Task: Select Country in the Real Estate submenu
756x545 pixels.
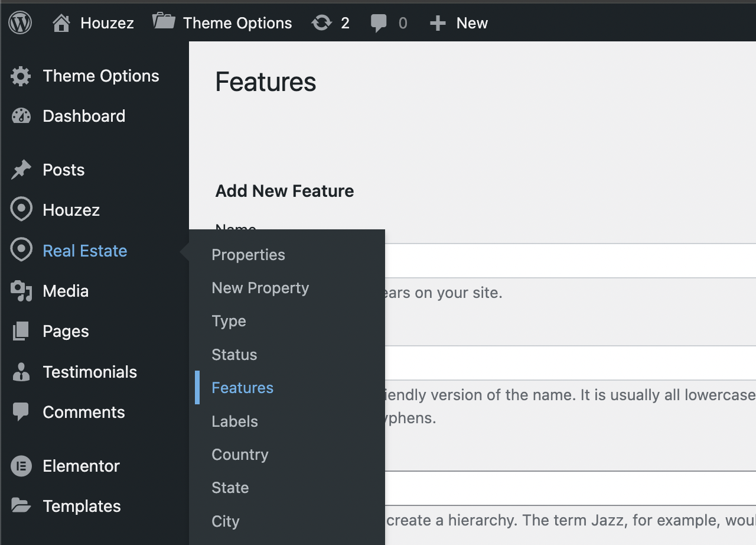Action: click(240, 455)
